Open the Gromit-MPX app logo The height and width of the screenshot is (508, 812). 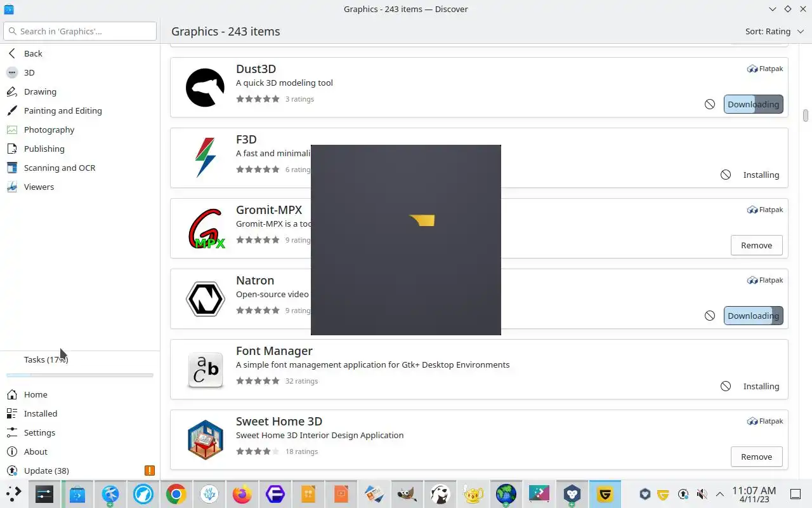click(x=206, y=229)
